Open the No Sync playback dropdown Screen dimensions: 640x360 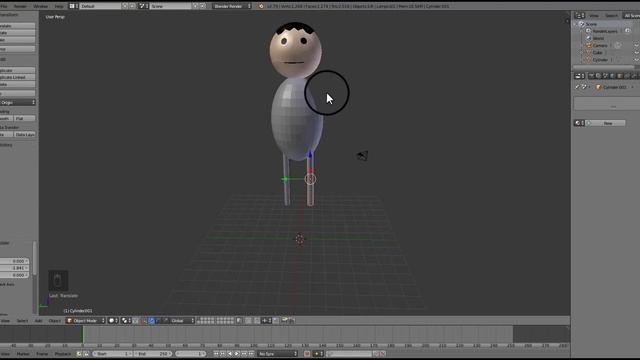(x=278, y=354)
